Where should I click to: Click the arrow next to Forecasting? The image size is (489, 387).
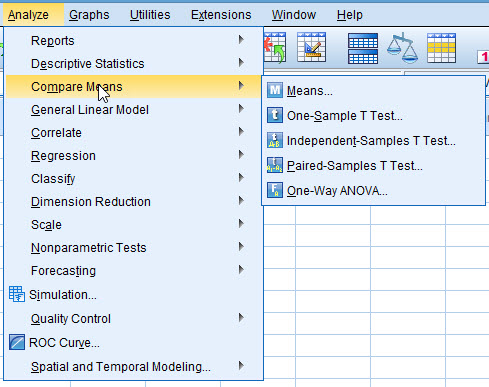(x=241, y=270)
